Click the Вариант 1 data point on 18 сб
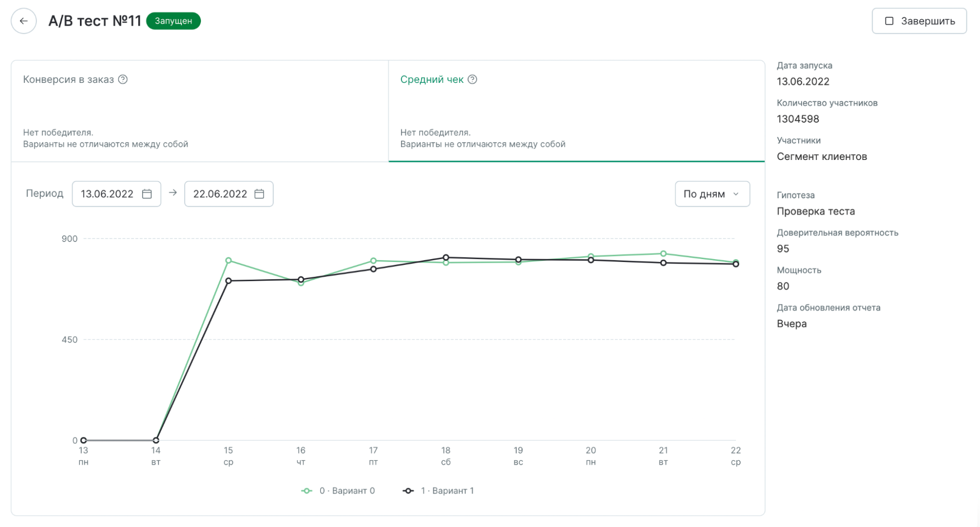The height and width of the screenshot is (527, 980). point(446,258)
